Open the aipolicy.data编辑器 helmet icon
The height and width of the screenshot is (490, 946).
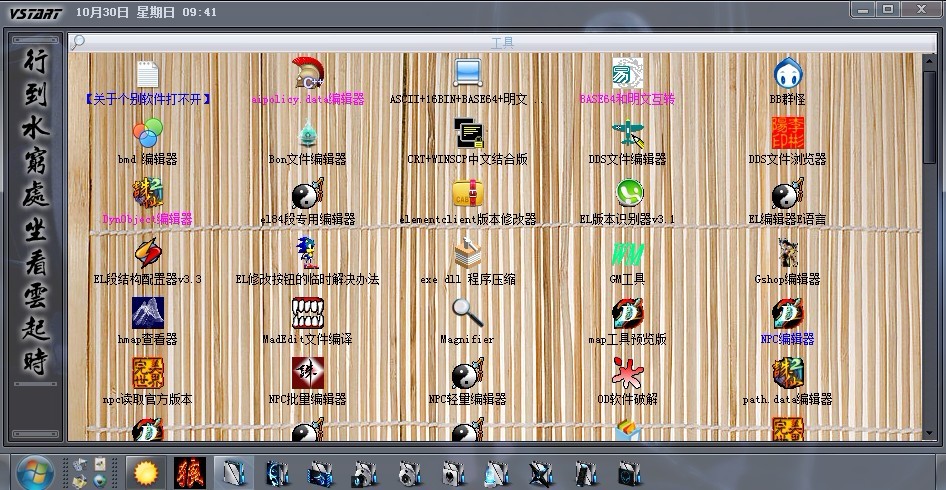(x=307, y=74)
